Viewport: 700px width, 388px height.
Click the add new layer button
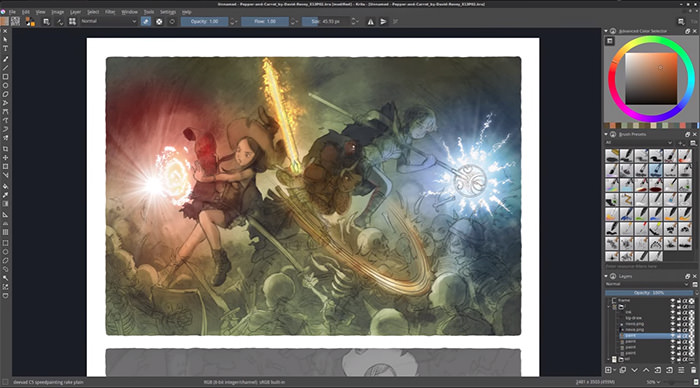tap(608, 370)
